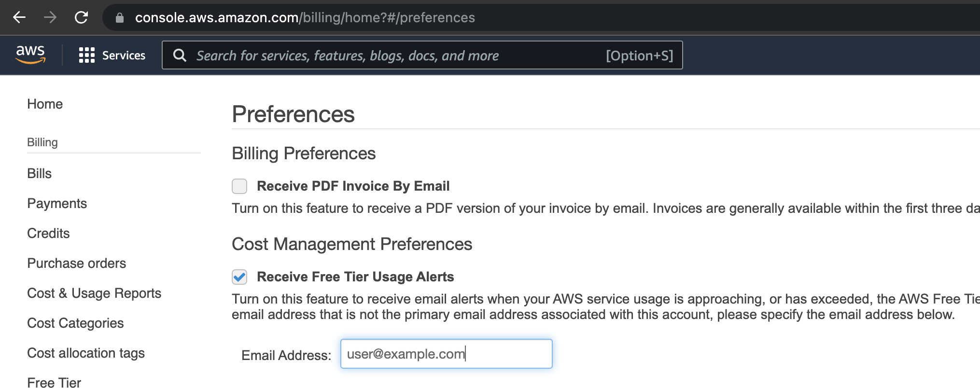Click the AWS logo in the top bar

[x=30, y=55]
